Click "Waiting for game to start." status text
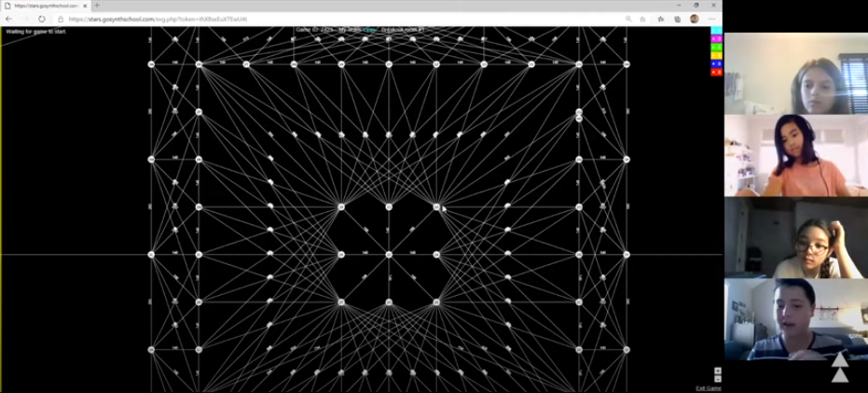Screen dimensions: 868x393 [x=36, y=32]
